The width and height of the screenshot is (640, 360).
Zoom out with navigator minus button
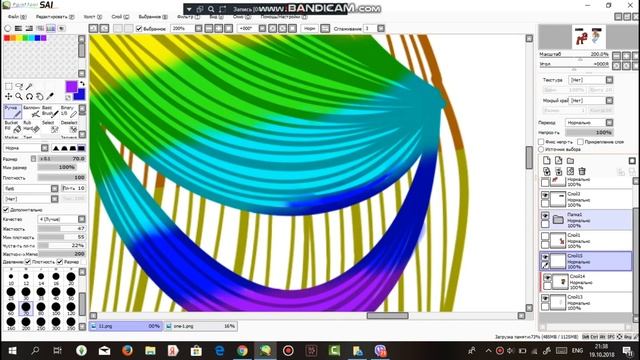click(617, 56)
